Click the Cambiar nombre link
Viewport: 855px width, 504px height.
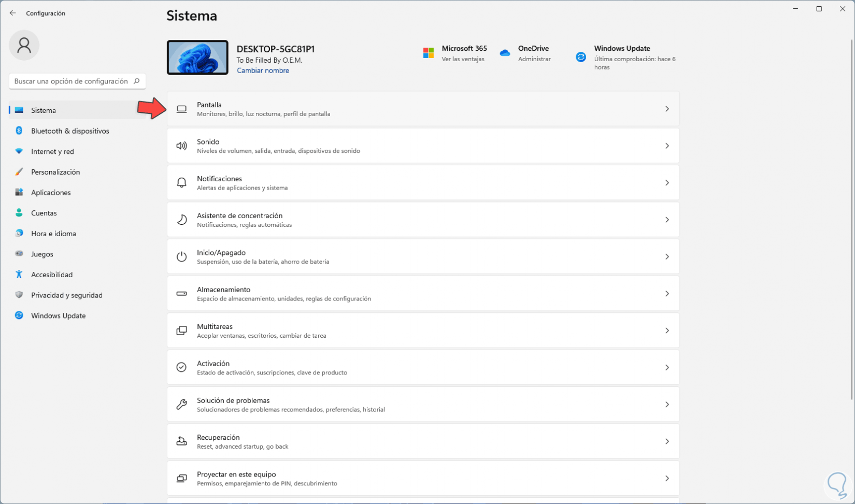click(x=263, y=70)
